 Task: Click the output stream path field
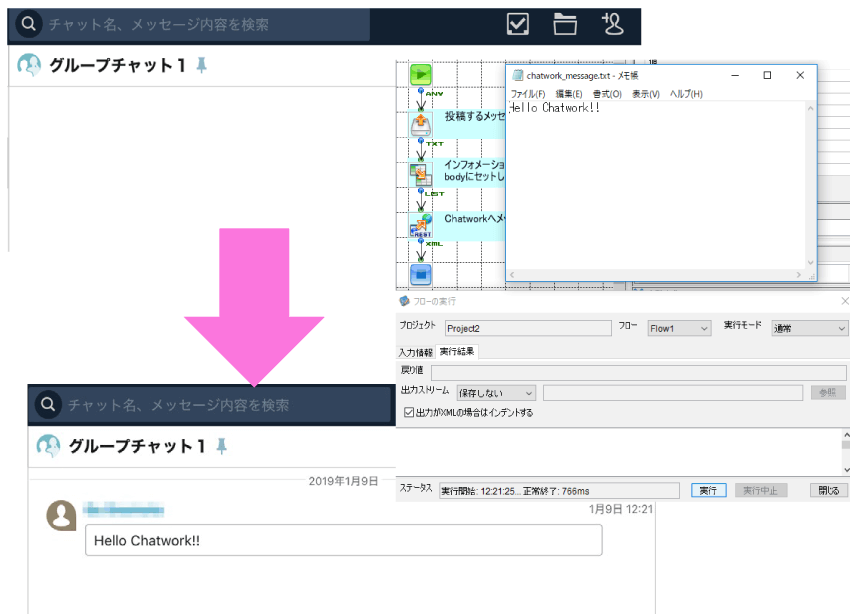673,392
